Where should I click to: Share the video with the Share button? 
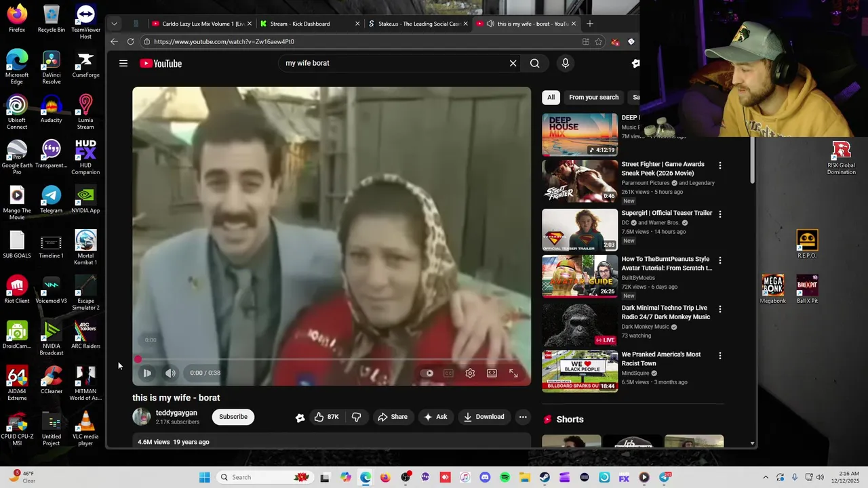[393, 417]
